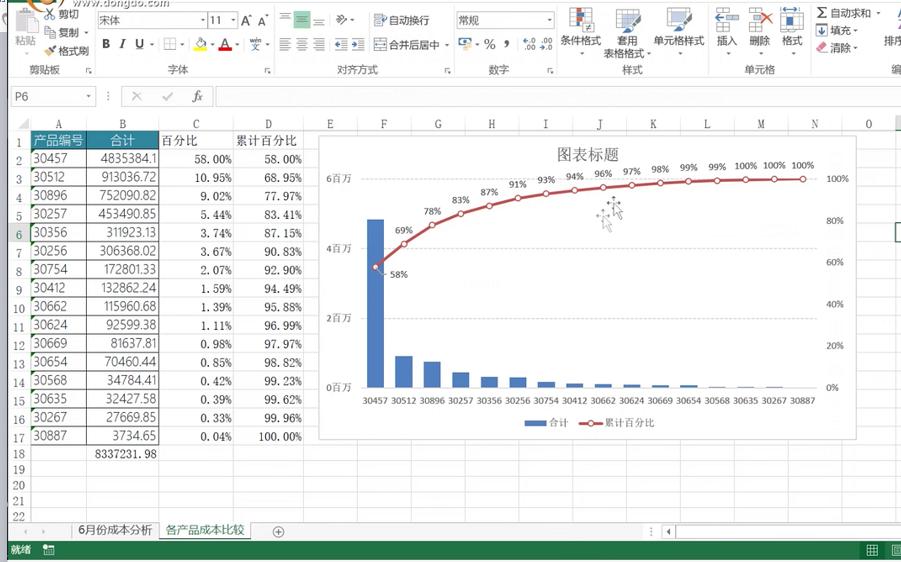The height and width of the screenshot is (562, 901).
Task: Open the borders dropdown arrow
Action: 182,44
